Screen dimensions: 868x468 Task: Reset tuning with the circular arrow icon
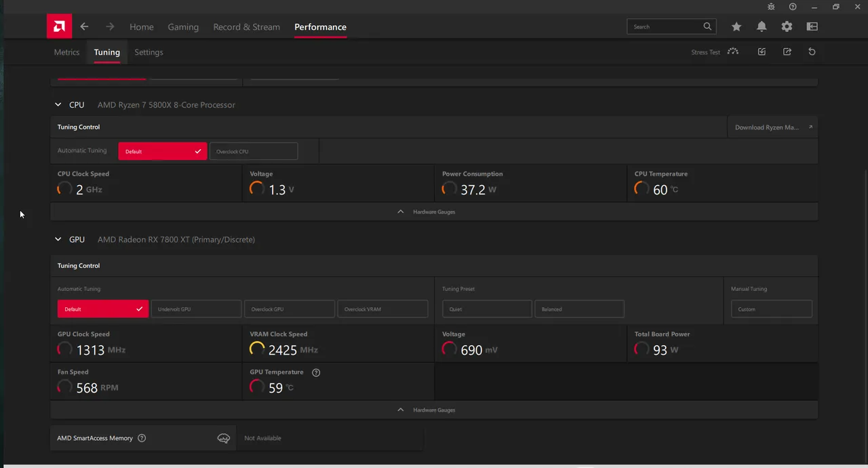812,52
